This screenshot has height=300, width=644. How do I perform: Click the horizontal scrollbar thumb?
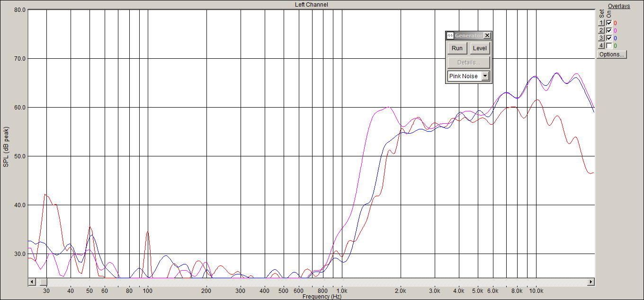click(x=44, y=282)
